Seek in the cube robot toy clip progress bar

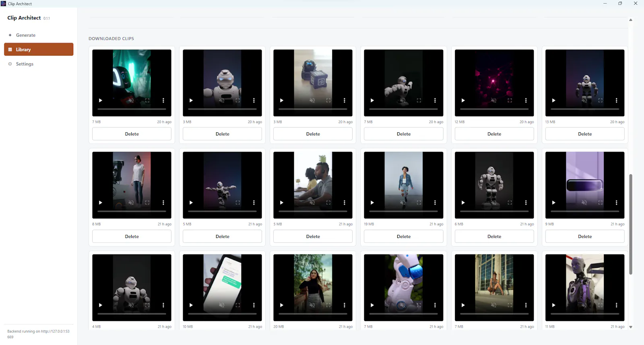pyautogui.click(x=313, y=109)
